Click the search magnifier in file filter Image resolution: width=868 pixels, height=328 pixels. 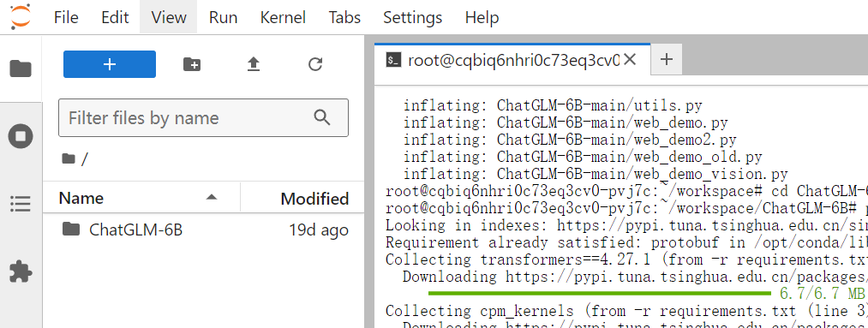point(321,117)
